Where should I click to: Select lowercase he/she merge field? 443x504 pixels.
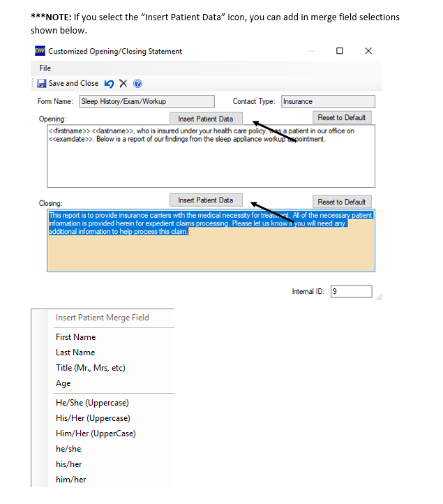68,449
